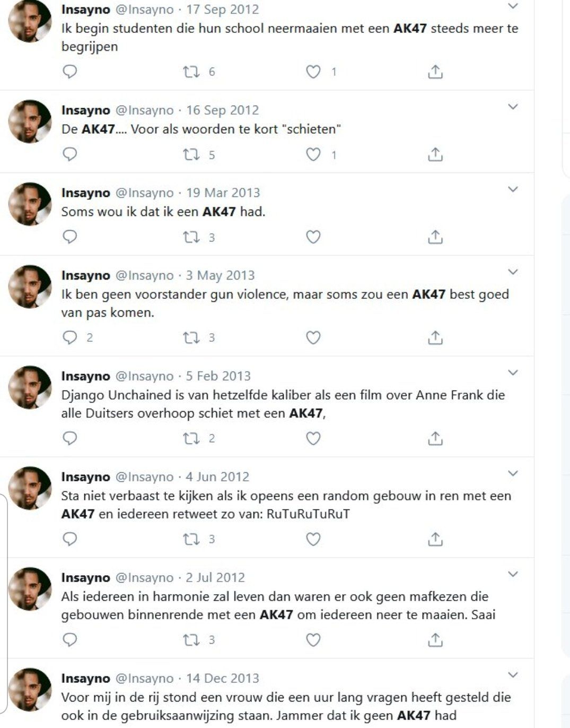This screenshot has width=570, height=728.
Task: Like the 2 Jul 2012 tweet
Action: point(313,640)
